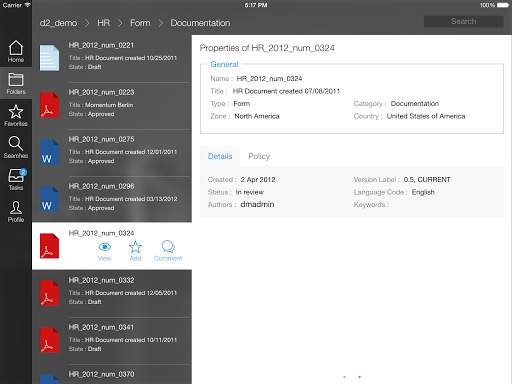Navigate to HR in the breadcrumb
Viewport: 512px width, 384px height.
[x=103, y=23]
